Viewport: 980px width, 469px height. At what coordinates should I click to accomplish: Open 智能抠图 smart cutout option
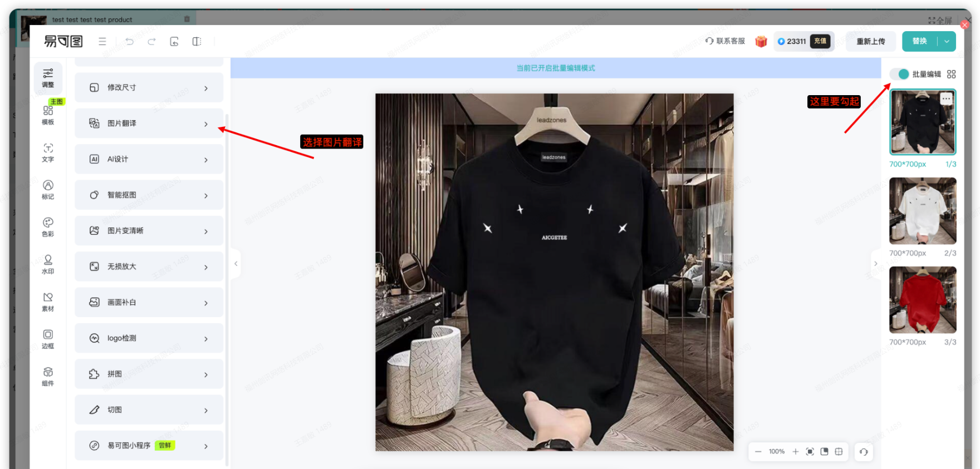click(x=149, y=195)
